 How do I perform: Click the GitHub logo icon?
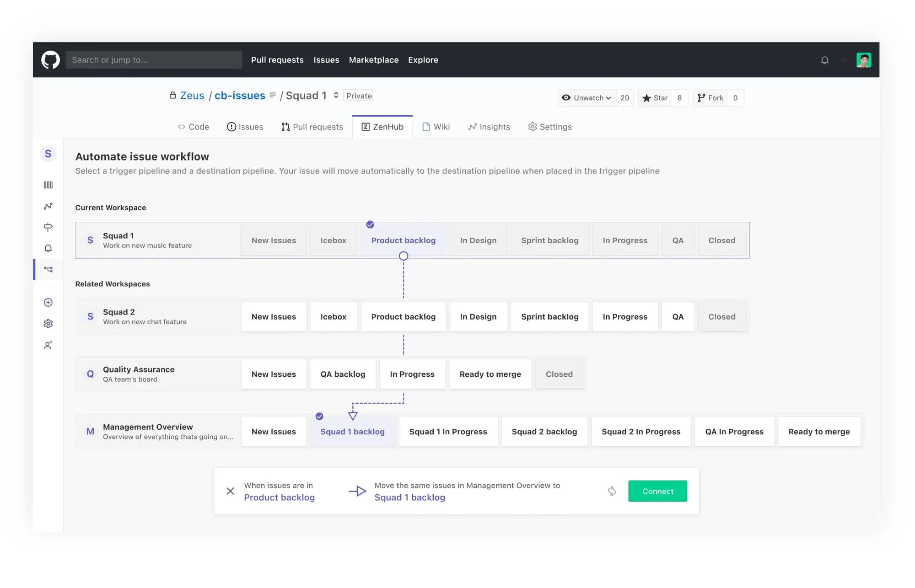click(x=50, y=60)
